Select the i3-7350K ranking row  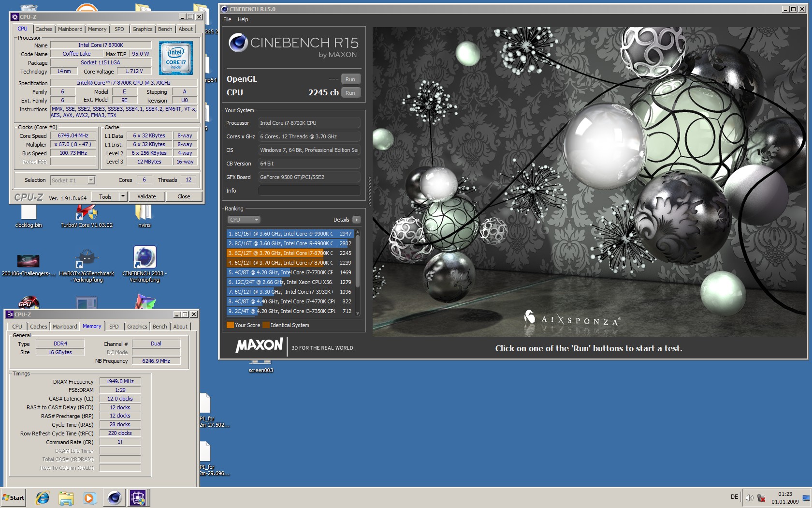click(290, 311)
